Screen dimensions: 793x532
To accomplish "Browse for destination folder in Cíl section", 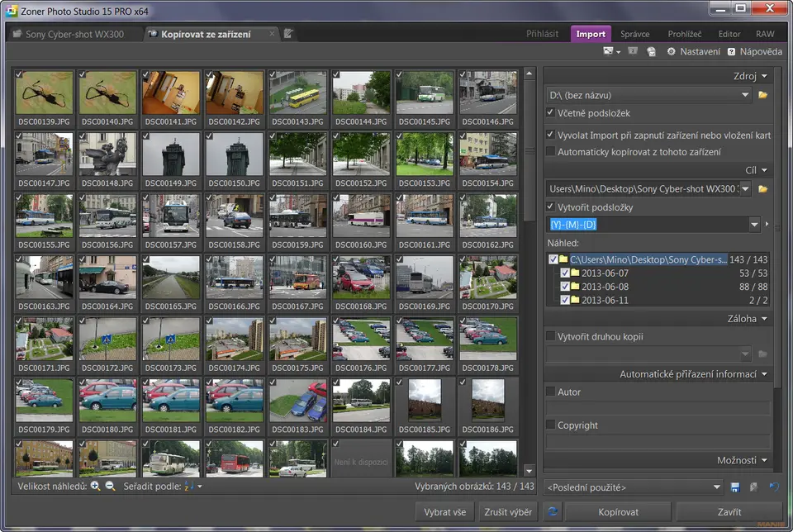I will 763,189.
